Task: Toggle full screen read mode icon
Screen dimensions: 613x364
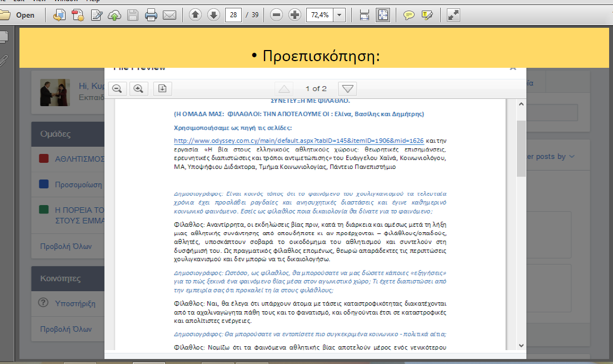Action: click(453, 15)
